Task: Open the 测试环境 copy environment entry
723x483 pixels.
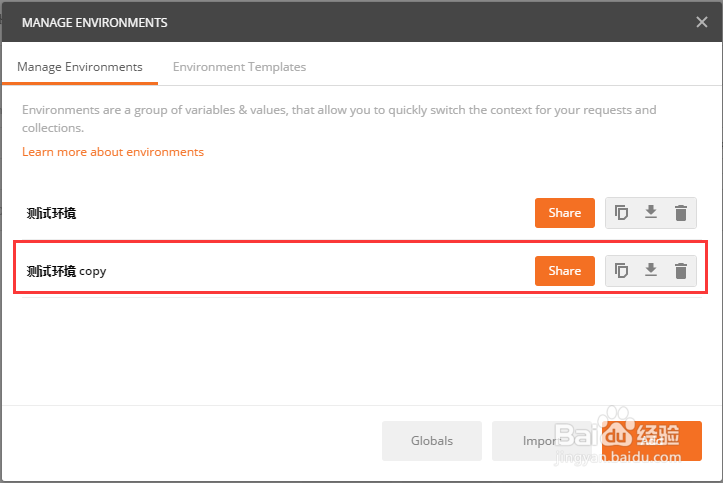Action: coord(66,271)
